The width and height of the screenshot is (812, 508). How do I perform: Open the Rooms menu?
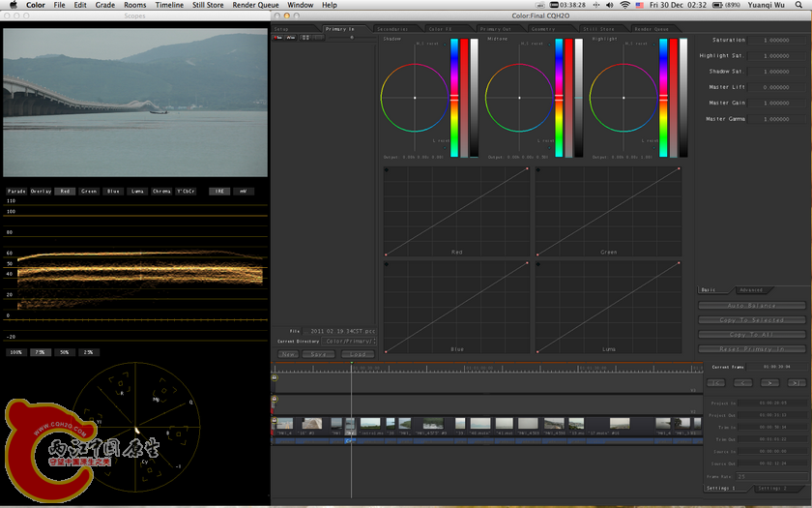pos(135,5)
